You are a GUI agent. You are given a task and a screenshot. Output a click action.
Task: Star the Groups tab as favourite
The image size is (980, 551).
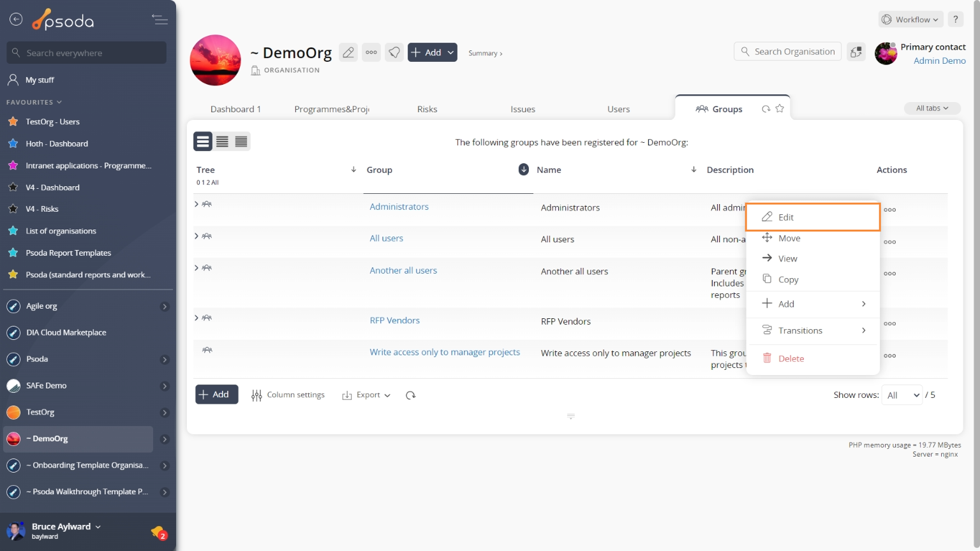point(780,109)
